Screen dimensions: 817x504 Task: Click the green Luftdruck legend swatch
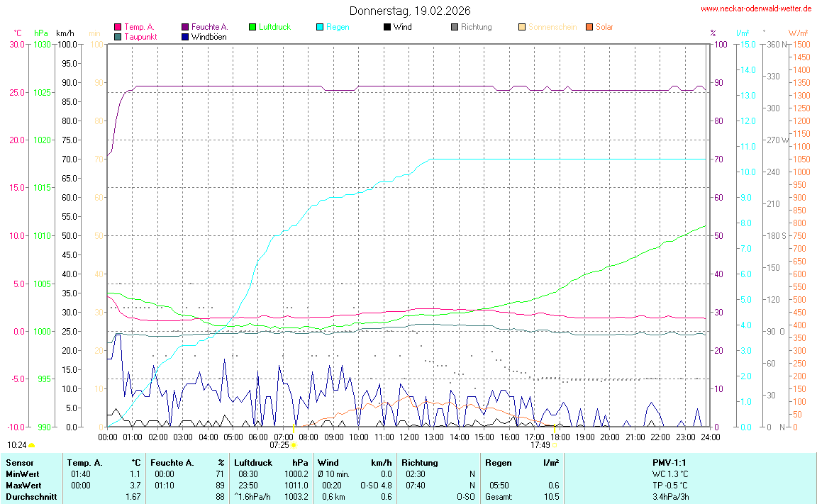252,28
